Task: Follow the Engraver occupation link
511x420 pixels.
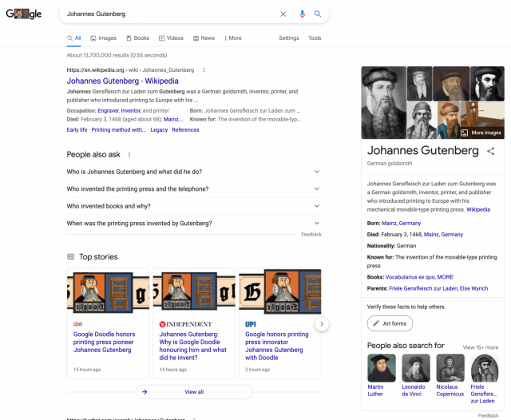Action: pyautogui.click(x=109, y=111)
